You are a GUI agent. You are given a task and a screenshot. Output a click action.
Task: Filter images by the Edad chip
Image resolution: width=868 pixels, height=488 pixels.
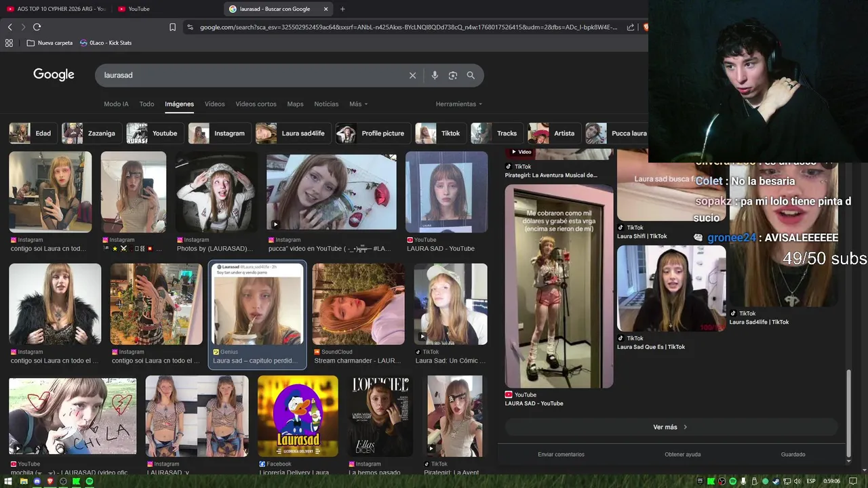(x=33, y=134)
